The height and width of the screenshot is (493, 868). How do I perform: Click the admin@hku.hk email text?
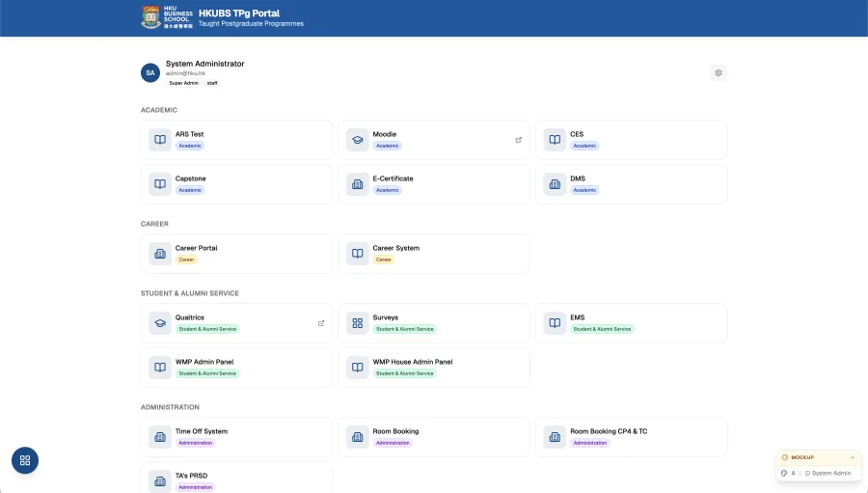(x=185, y=73)
